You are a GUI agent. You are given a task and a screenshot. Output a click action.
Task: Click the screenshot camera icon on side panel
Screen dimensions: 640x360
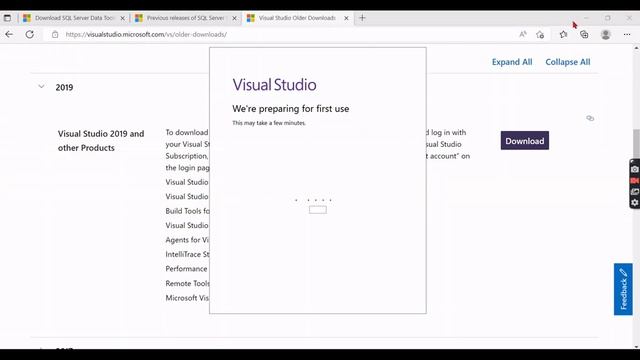pos(635,169)
